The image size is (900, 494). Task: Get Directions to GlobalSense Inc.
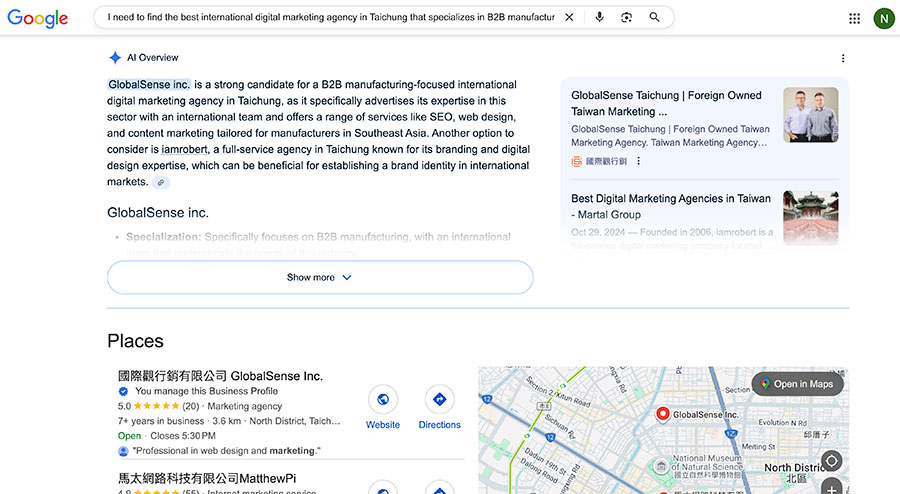tap(439, 409)
